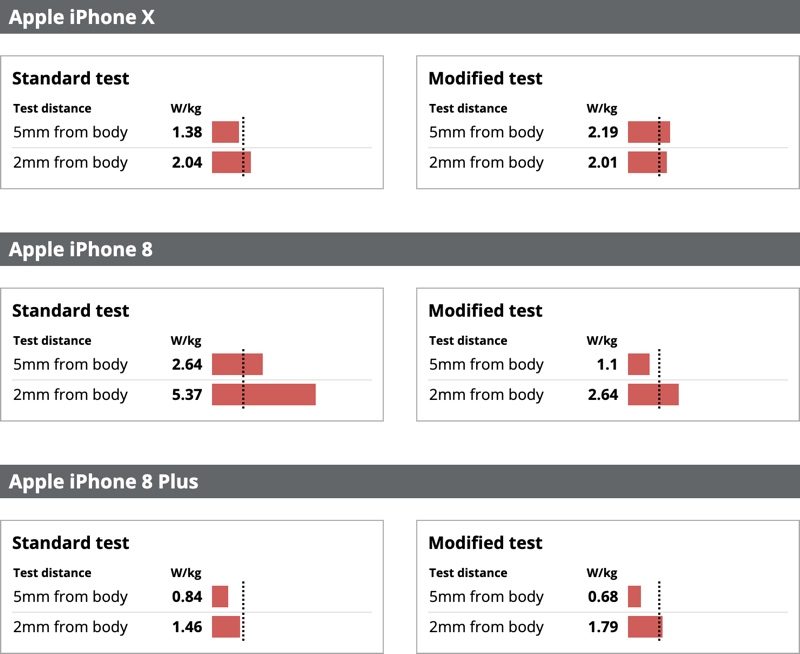Click the red bar next to 0.68 W/kg
The width and height of the screenshot is (800, 654).
[x=634, y=596]
